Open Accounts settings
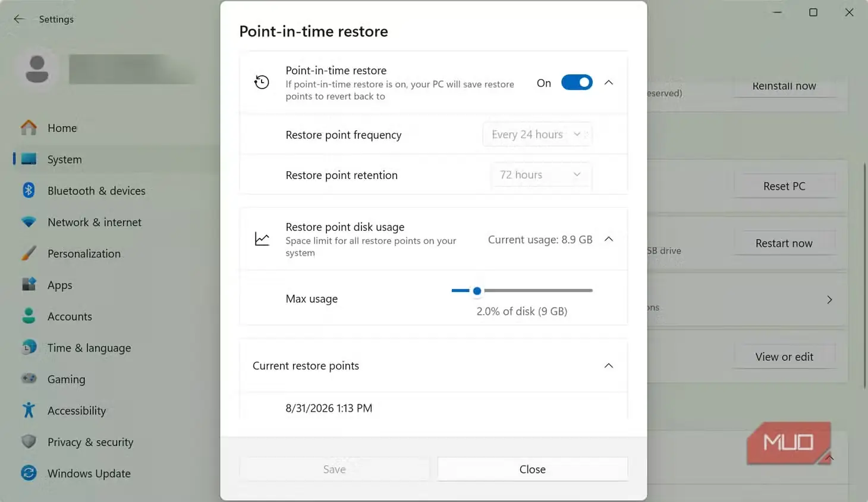The width and height of the screenshot is (868, 502). click(116, 316)
